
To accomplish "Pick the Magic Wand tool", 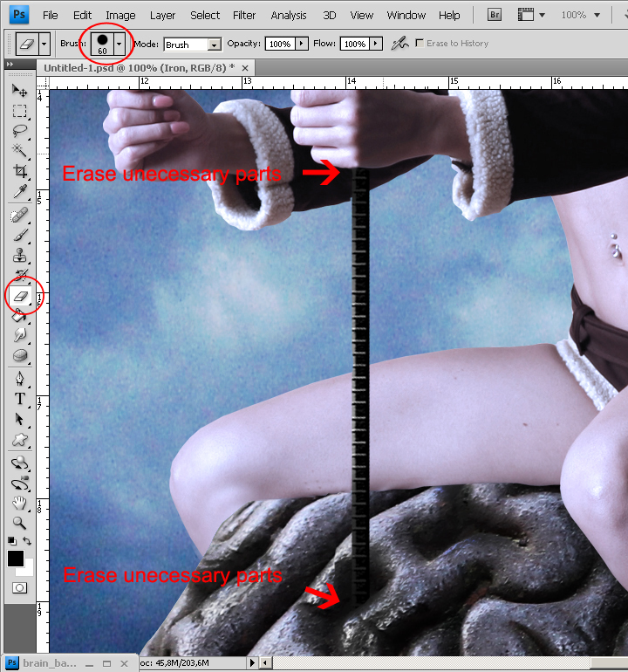I will click(x=19, y=151).
